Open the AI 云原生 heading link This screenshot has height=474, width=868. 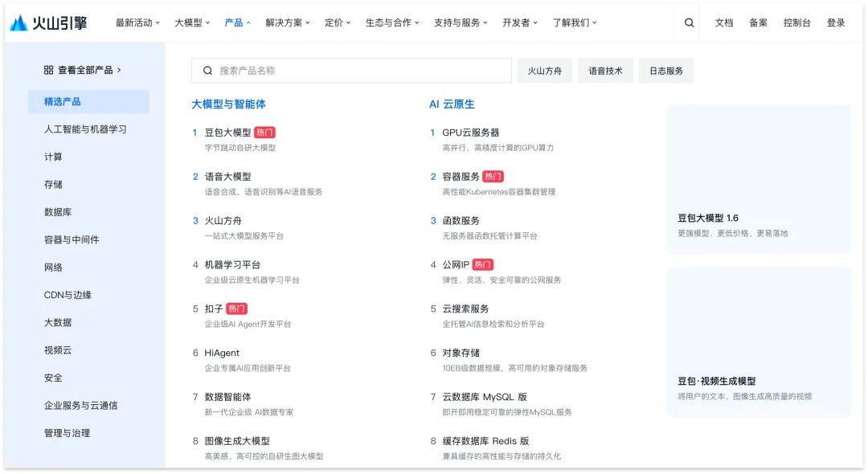tap(452, 104)
